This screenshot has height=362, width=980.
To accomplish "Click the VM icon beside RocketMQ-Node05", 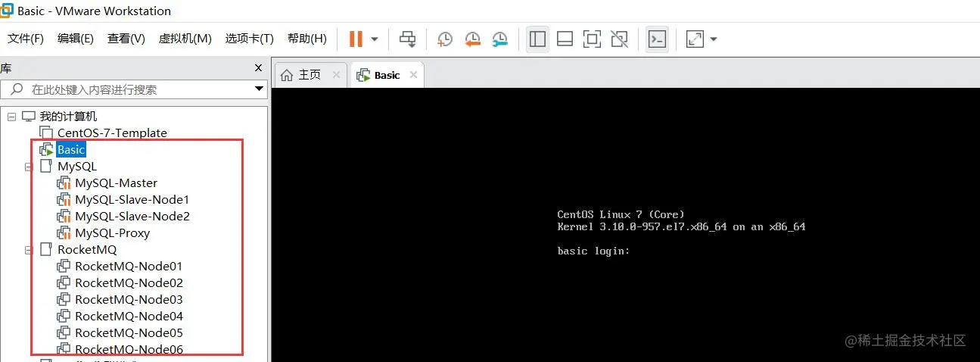I will [64, 333].
